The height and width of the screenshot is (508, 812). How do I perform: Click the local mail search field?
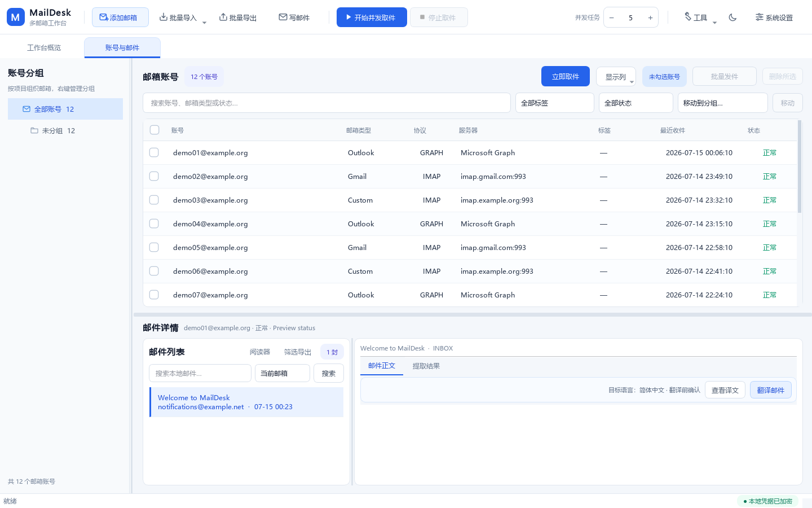(x=200, y=373)
